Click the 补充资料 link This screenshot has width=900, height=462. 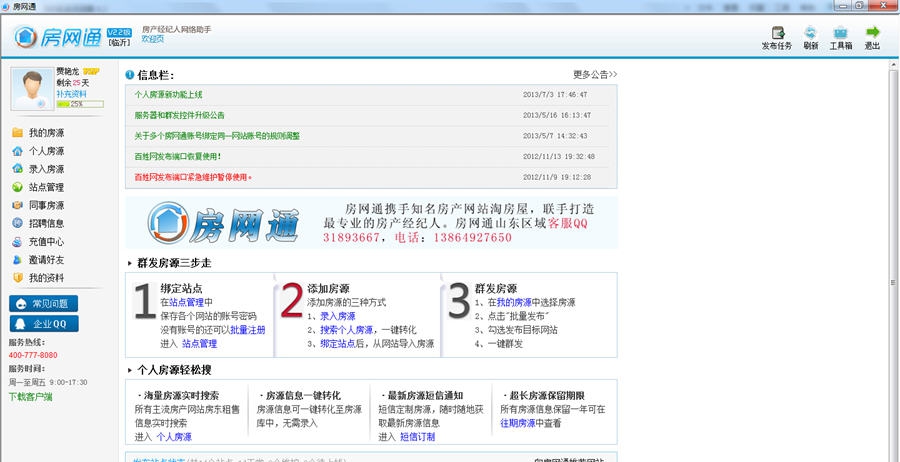[71, 94]
